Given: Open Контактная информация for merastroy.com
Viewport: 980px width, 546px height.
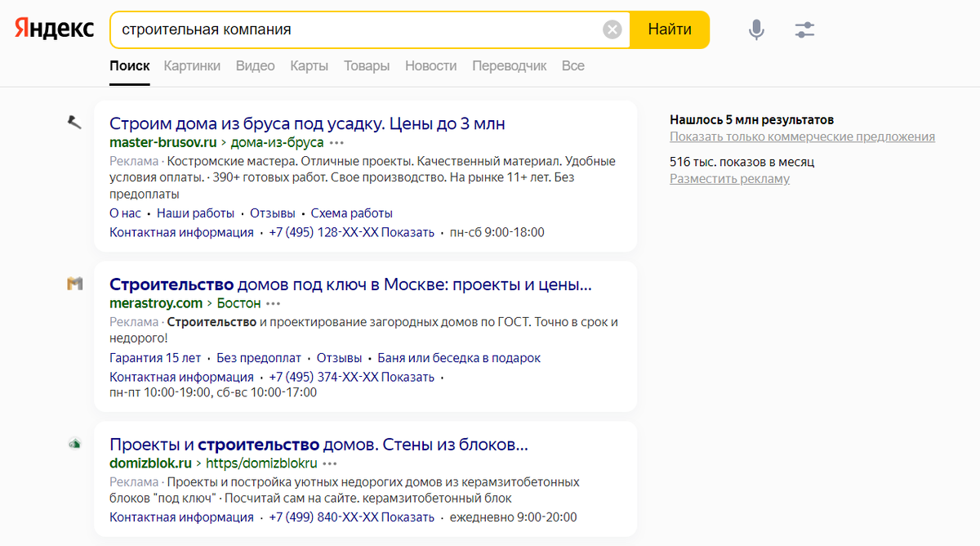Looking at the screenshot, I should (x=181, y=378).
